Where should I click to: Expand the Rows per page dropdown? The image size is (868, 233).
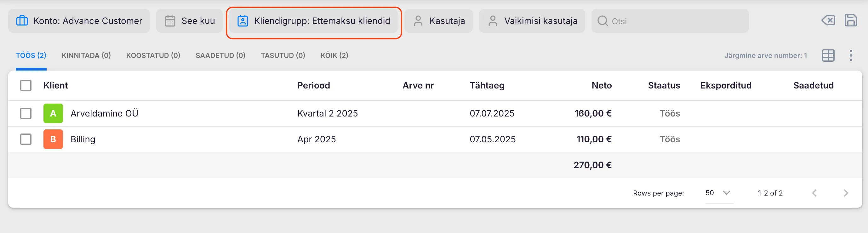click(x=719, y=193)
